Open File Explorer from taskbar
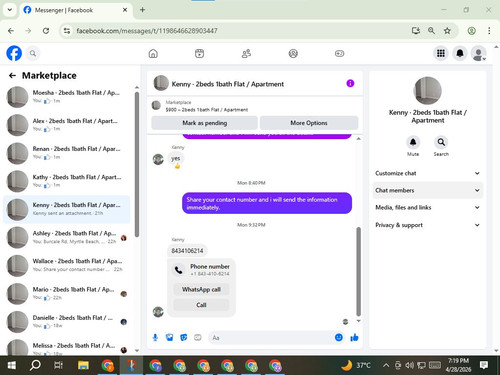 pyautogui.click(x=83, y=365)
